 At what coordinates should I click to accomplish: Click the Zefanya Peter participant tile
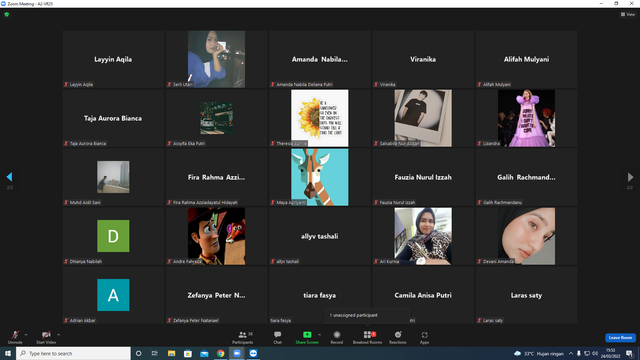[x=216, y=295]
